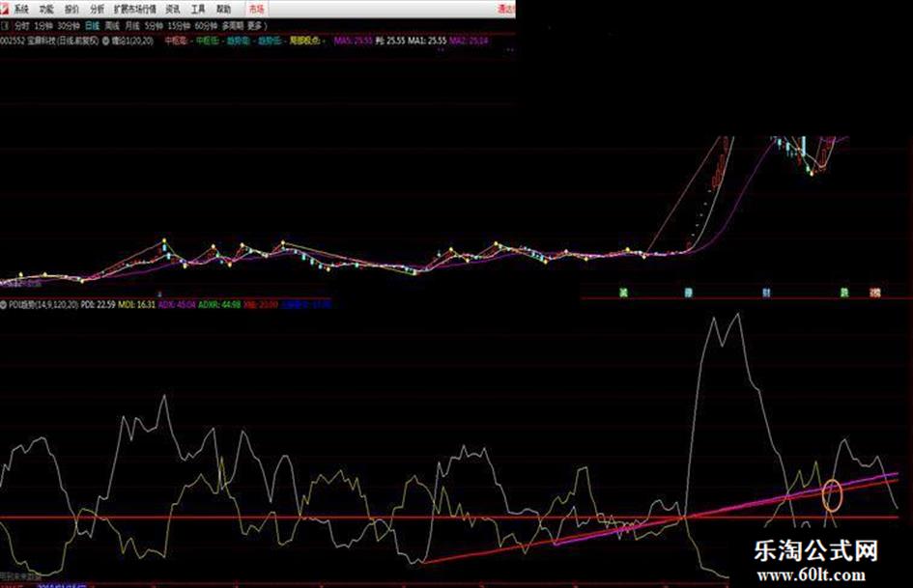Open the 工具 menu
Screen dimensions: 913x588
pos(198,8)
